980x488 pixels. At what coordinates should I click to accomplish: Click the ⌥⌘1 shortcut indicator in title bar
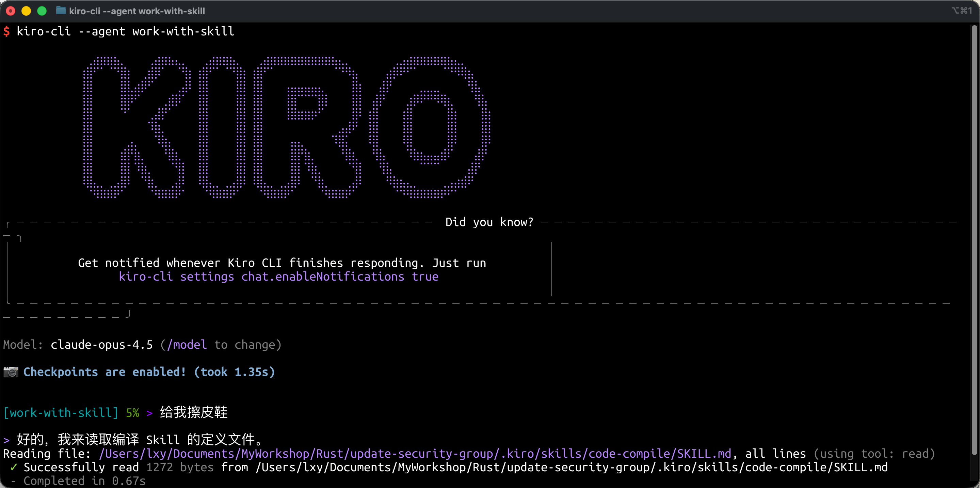click(961, 11)
